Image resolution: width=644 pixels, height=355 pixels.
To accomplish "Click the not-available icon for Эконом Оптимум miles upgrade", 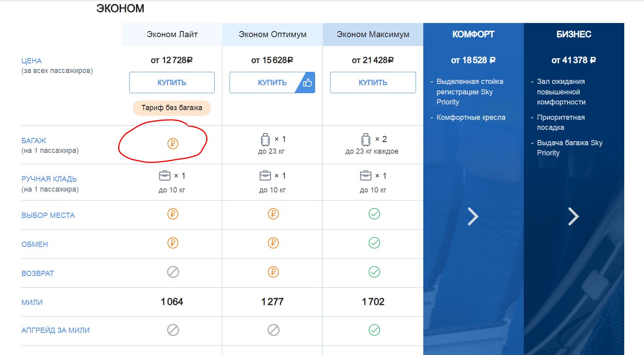I will click(x=273, y=330).
